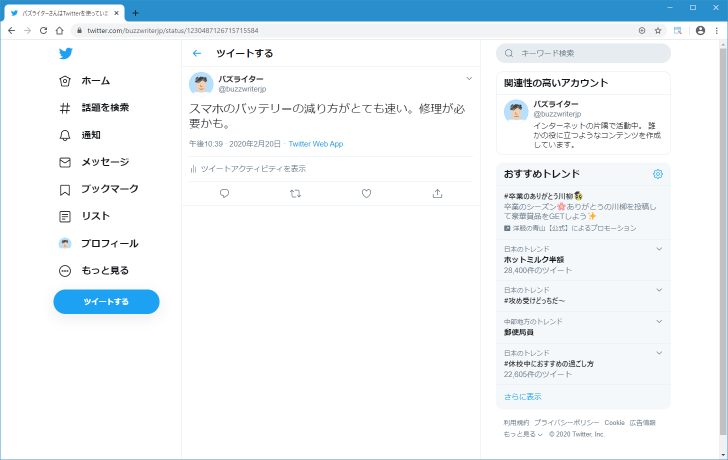728x460 pixels.
Task: Expand the ホットミルク半額 trend chevron
Action: coord(659,249)
